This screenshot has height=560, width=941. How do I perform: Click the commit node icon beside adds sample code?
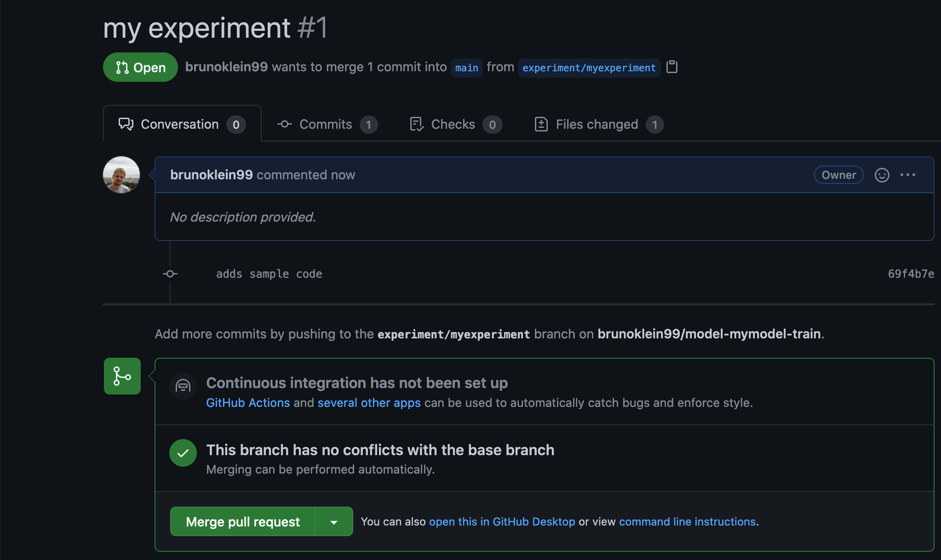point(170,274)
